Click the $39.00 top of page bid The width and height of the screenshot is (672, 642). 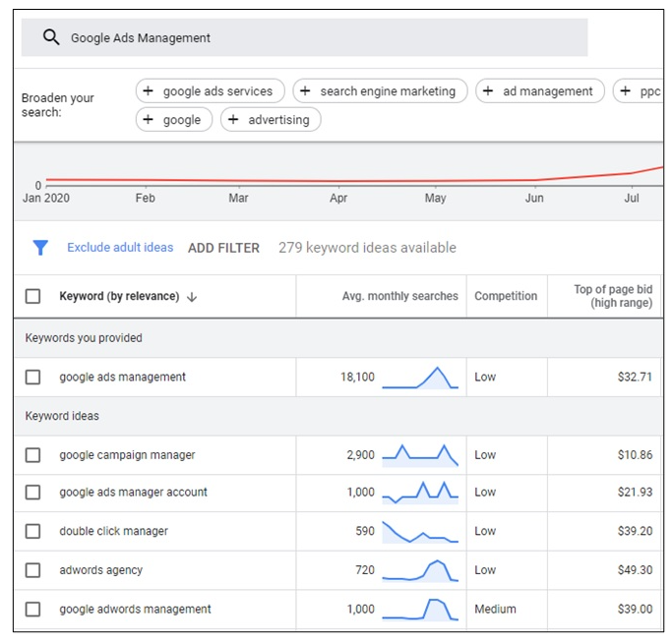[635, 609]
